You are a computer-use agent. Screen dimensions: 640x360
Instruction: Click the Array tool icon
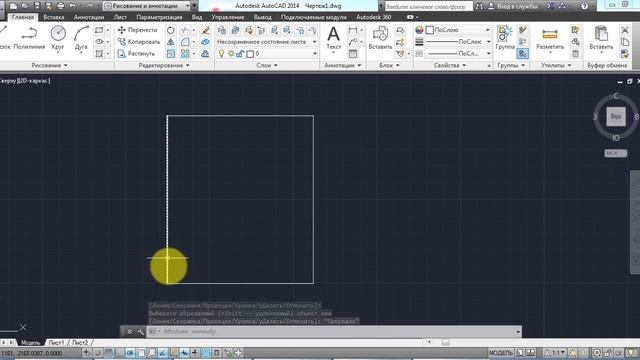(x=185, y=54)
